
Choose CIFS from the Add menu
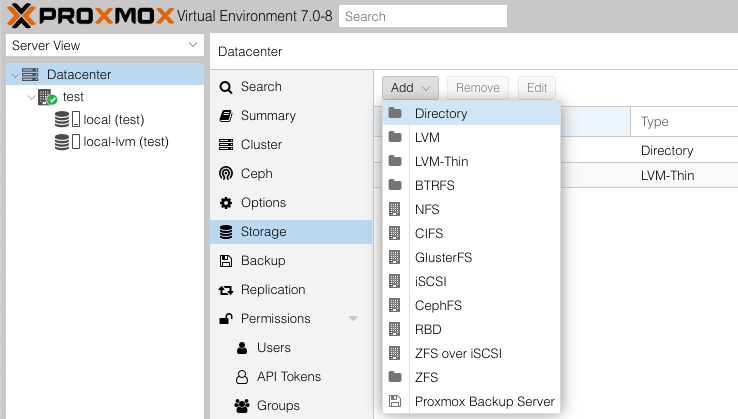coord(472,234)
